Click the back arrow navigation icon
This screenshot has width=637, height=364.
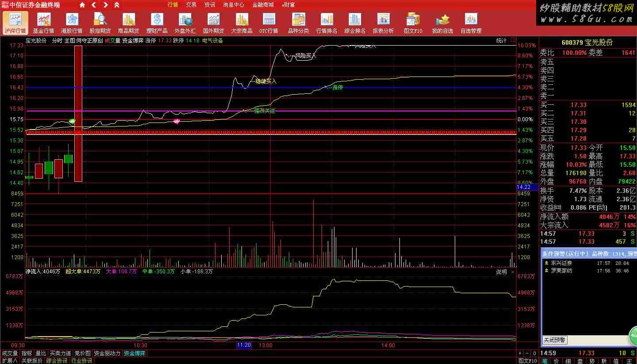[x=94, y=5]
